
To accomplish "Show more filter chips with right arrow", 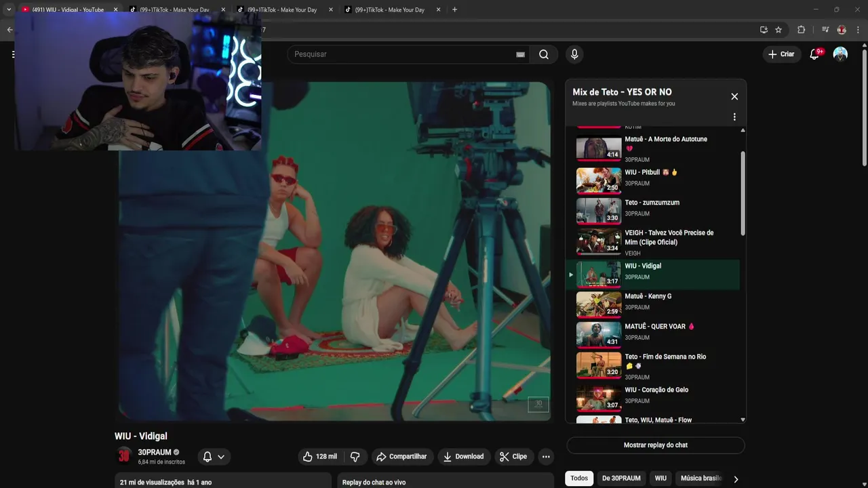I will coord(736,479).
